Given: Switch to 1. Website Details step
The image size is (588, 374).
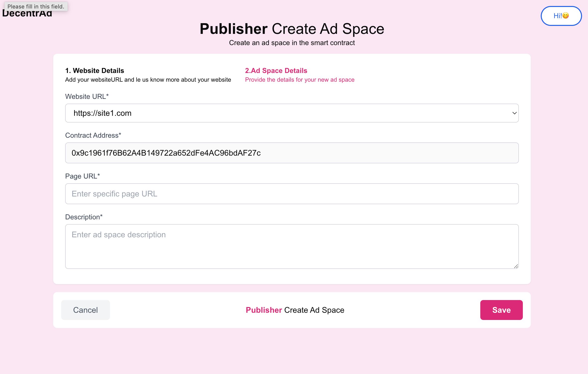Looking at the screenshot, I should [x=95, y=71].
